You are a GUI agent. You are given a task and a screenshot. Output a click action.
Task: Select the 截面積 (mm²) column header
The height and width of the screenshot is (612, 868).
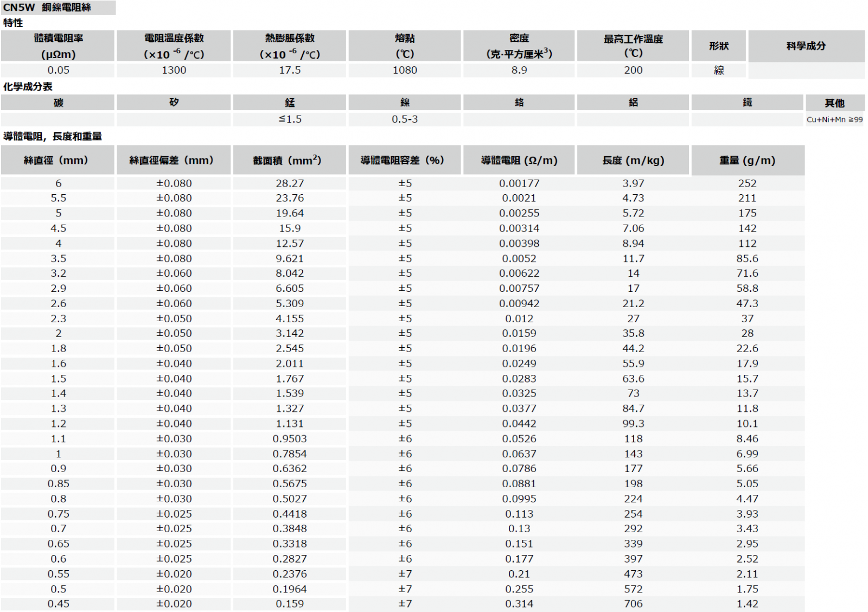click(x=290, y=160)
